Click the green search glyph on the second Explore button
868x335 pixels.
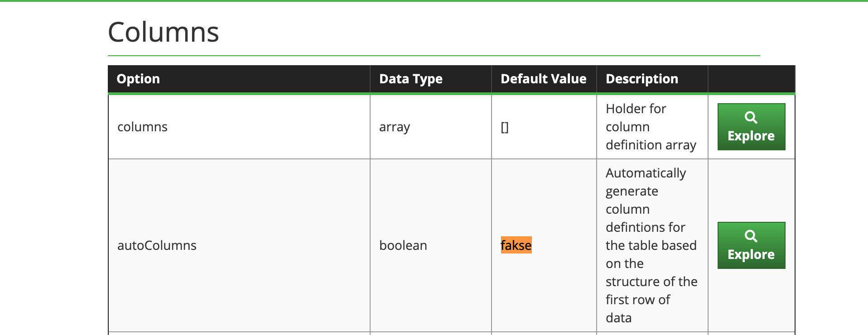tap(751, 236)
